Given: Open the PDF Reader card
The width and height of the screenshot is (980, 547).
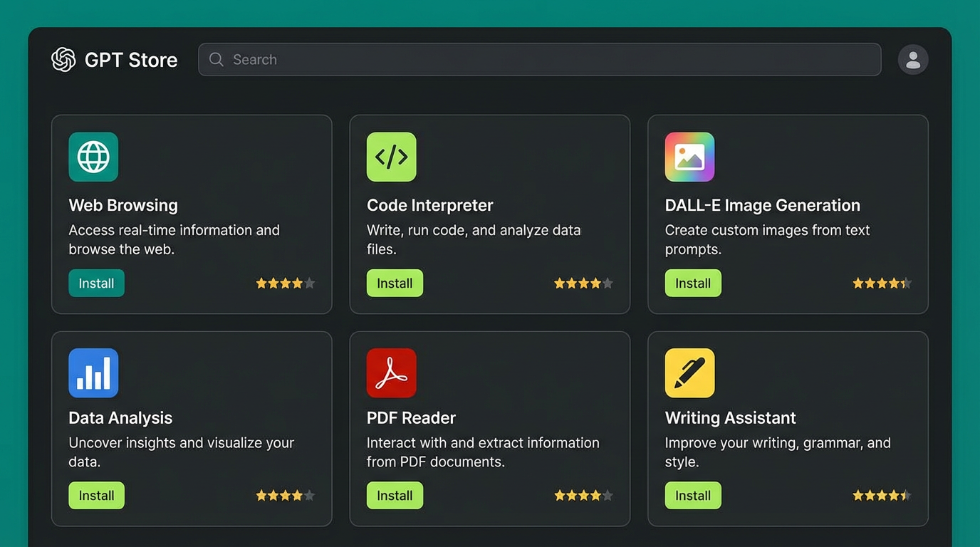Looking at the screenshot, I should pos(490,428).
